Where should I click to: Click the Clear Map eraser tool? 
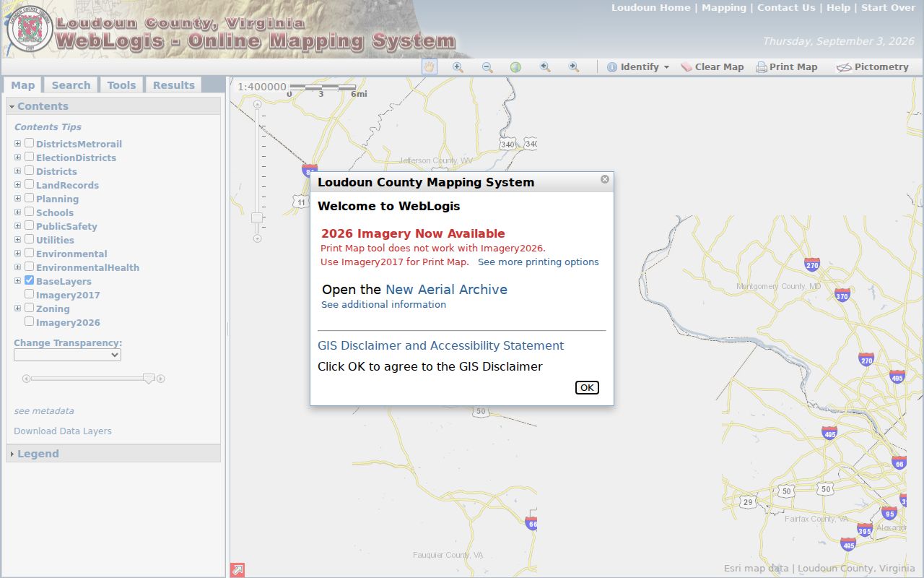[712, 67]
